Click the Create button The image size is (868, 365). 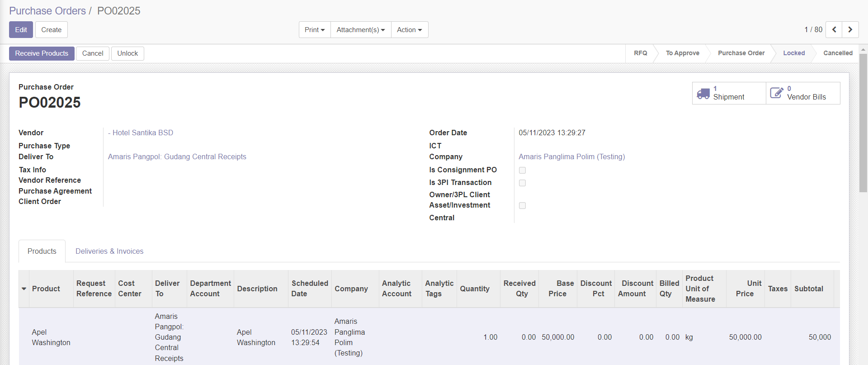(x=52, y=30)
